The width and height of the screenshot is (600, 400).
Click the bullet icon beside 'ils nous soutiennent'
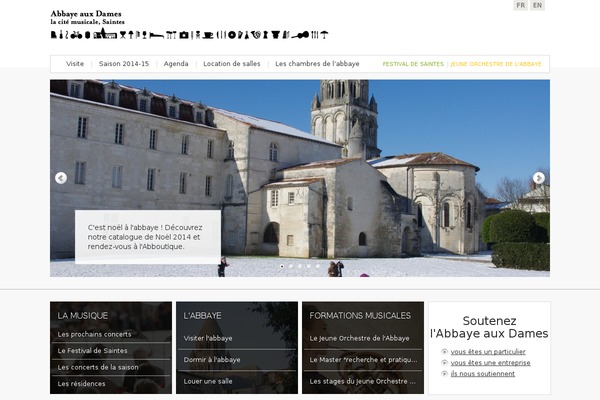444,374
